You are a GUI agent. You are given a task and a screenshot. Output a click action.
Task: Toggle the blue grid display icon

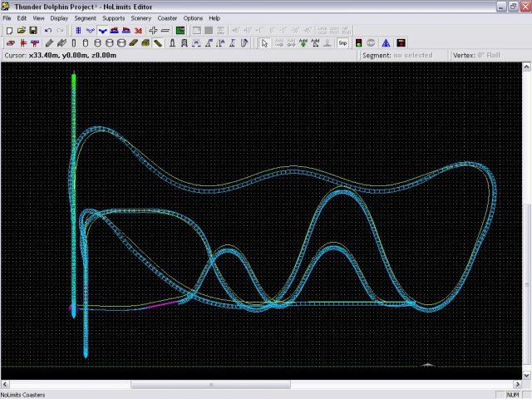click(x=78, y=31)
